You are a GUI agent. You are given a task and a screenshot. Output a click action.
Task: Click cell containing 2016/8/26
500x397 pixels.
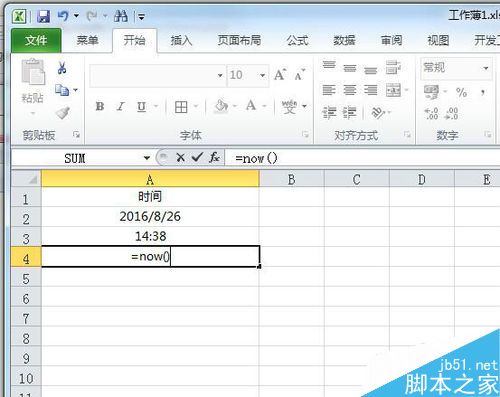tap(150, 217)
